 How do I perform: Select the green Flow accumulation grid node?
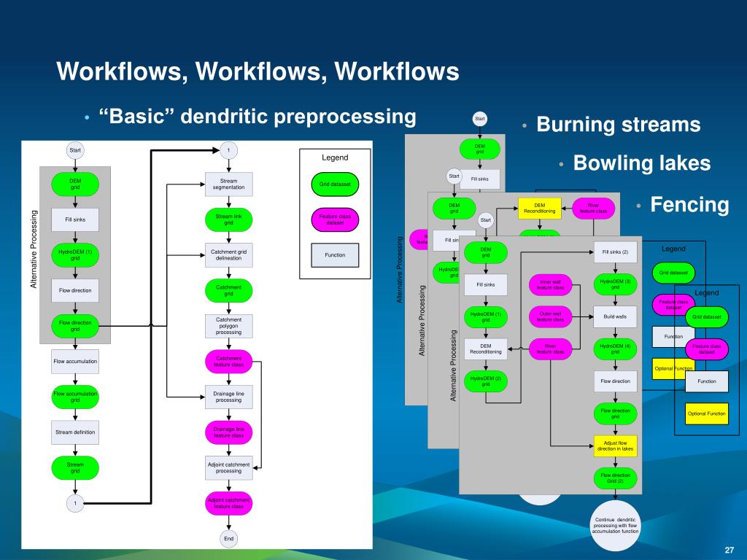click(75, 397)
